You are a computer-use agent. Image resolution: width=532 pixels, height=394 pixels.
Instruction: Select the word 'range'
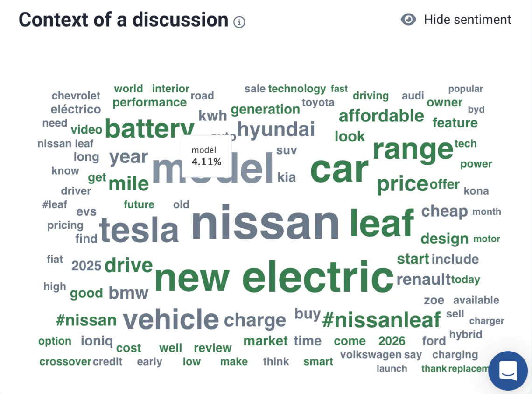413,150
